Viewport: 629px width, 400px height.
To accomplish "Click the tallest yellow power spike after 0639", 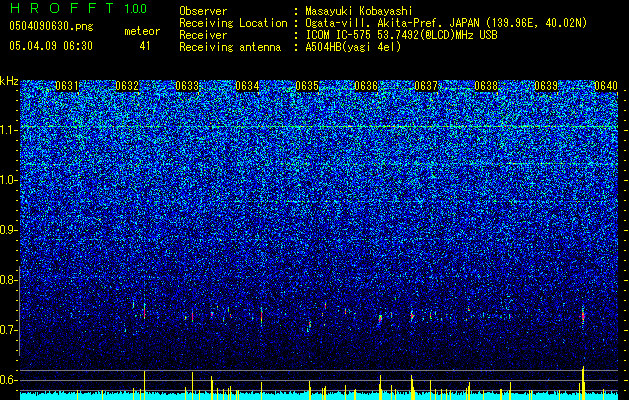I will (x=583, y=383).
